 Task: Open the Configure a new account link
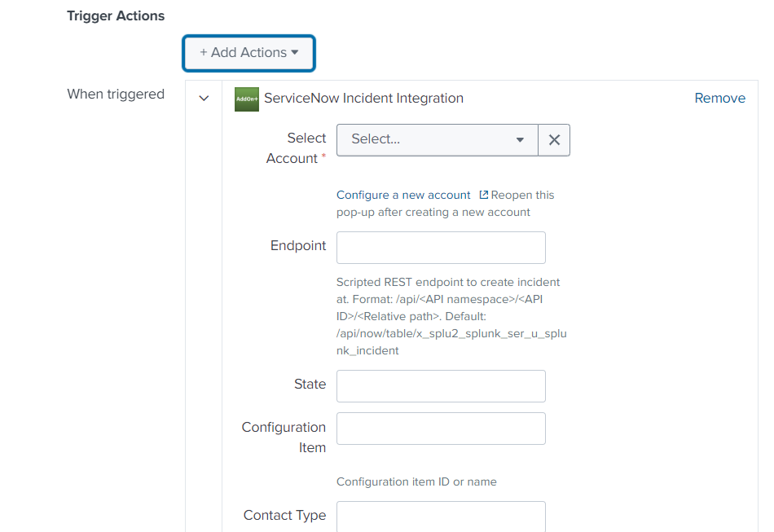(403, 196)
